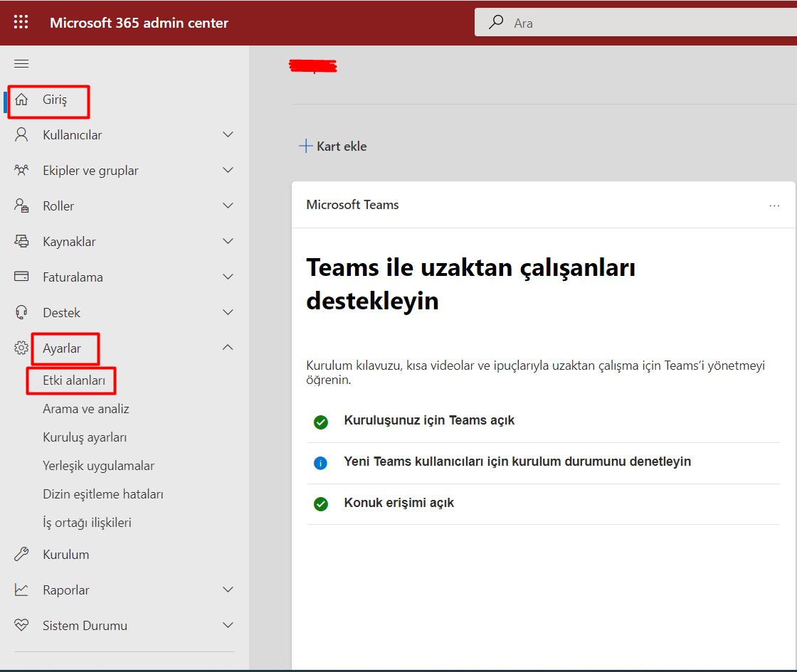Click the Microsoft Teams card header
The width and height of the screenshot is (797, 672).
353,205
